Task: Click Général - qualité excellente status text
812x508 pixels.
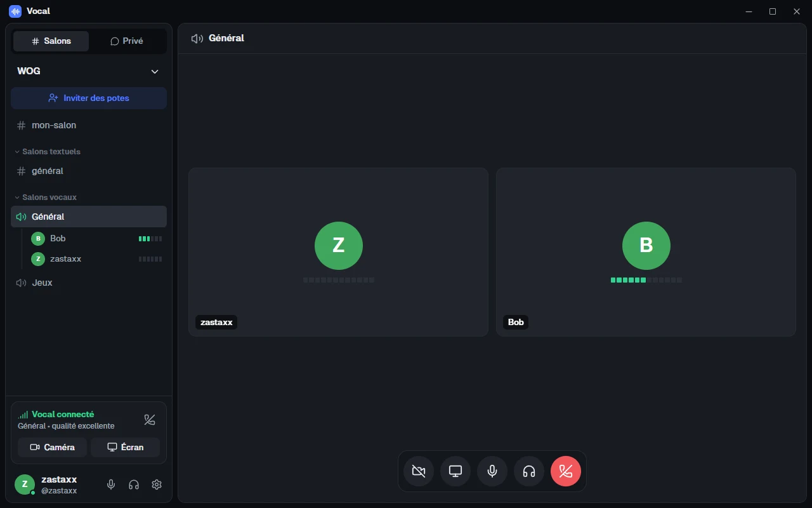Action: pyautogui.click(x=66, y=426)
